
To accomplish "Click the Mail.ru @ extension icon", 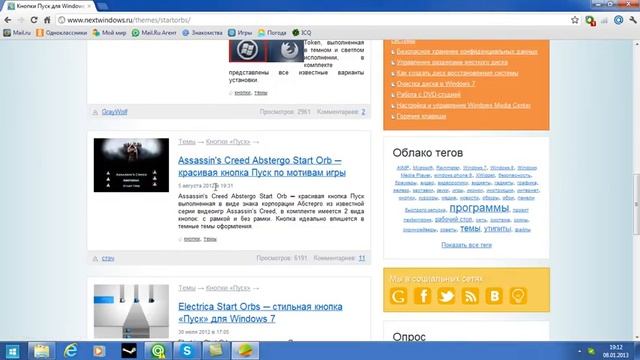I will tap(618, 20).
